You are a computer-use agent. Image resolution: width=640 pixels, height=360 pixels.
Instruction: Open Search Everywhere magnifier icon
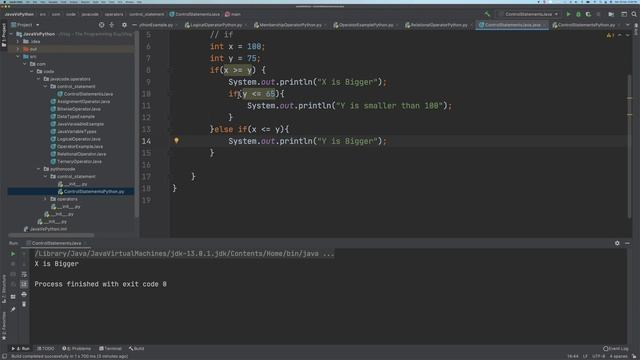[x=634, y=14]
